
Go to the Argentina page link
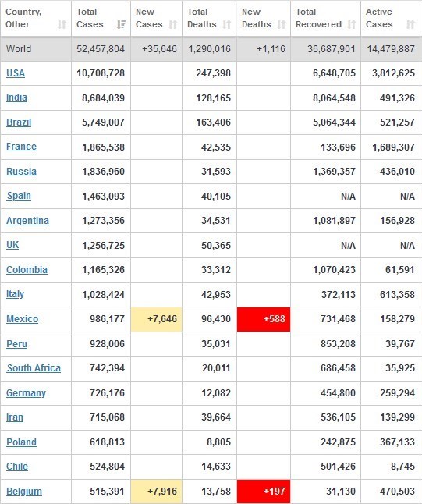tap(27, 221)
